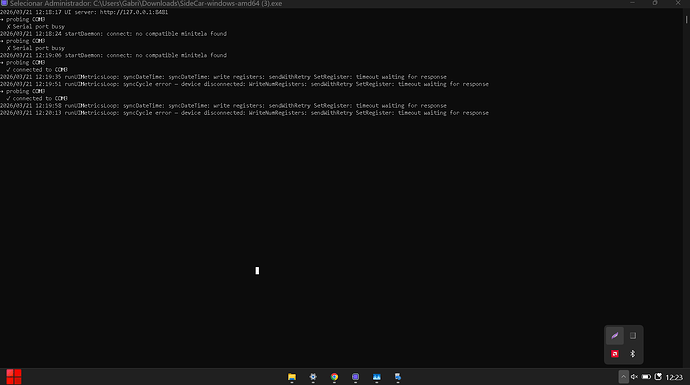Click the 12:20:13 syncCycle error line
The width and height of the screenshot is (690, 385).
click(244, 113)
